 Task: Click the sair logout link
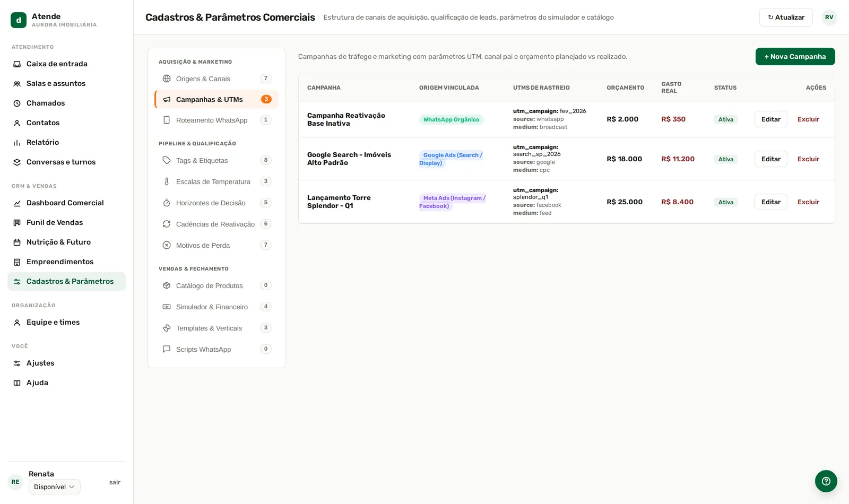115,482
